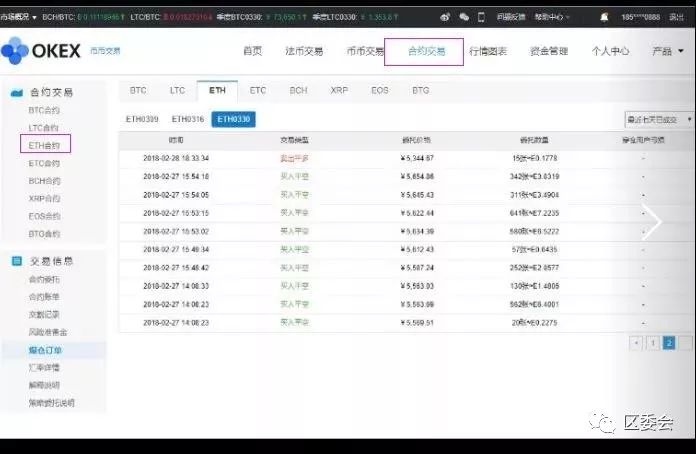Click the WeChat icon in top bar
Screen dimensions: 696x454
(463, 17)
